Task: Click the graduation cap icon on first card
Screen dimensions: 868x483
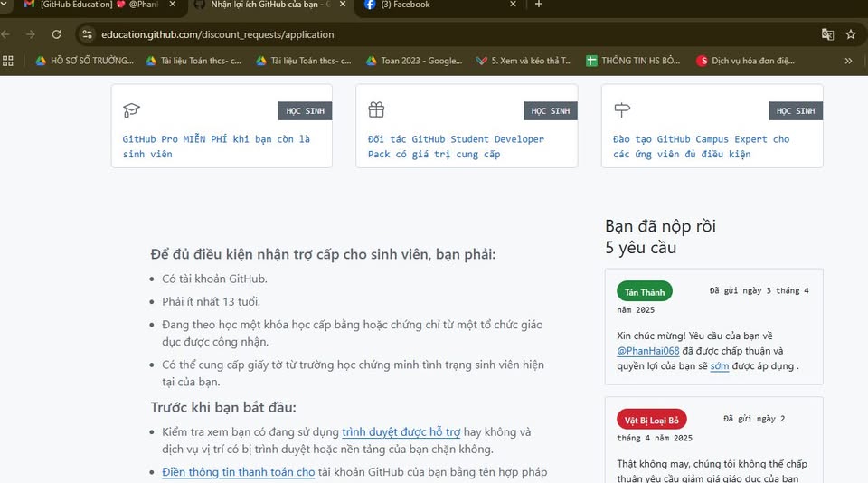Action: click(x=131, y=109)
